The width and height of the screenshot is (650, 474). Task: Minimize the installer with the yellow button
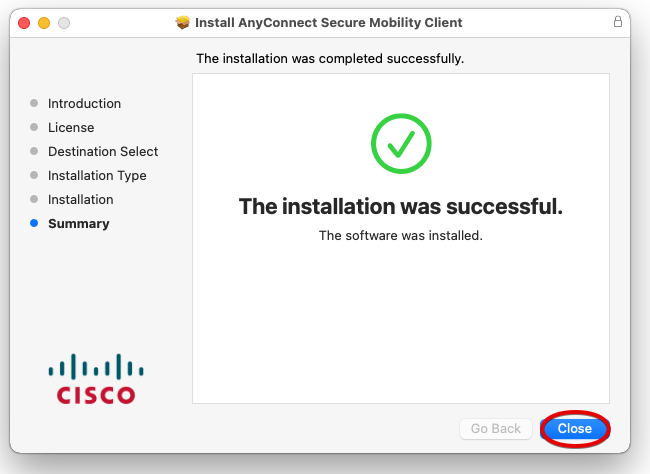[x=44, y=22]
